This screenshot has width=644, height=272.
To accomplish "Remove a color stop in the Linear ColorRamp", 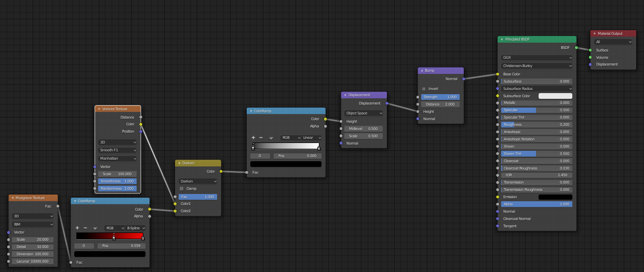I will (x=261, y=138).
